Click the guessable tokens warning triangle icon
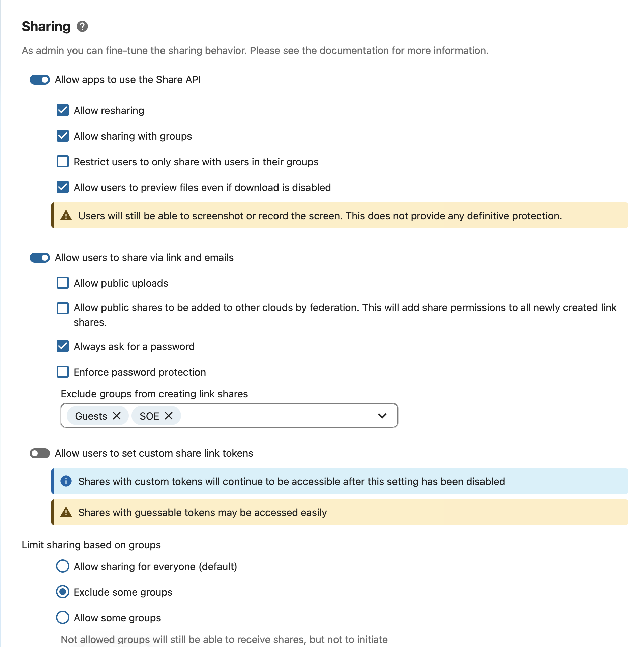 (66, 512)
